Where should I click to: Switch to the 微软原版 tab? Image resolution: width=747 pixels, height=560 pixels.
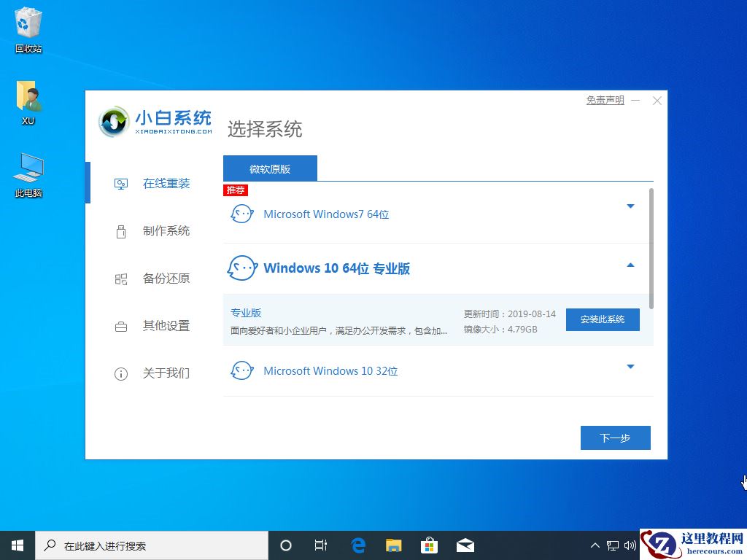pyautogui.click(x=270, y=168)
